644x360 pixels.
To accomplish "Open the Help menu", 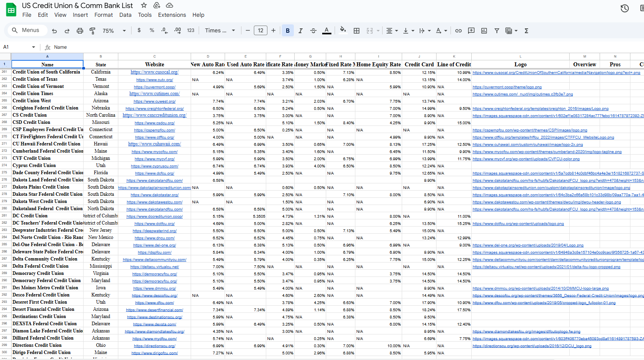I will coord(198,15).
